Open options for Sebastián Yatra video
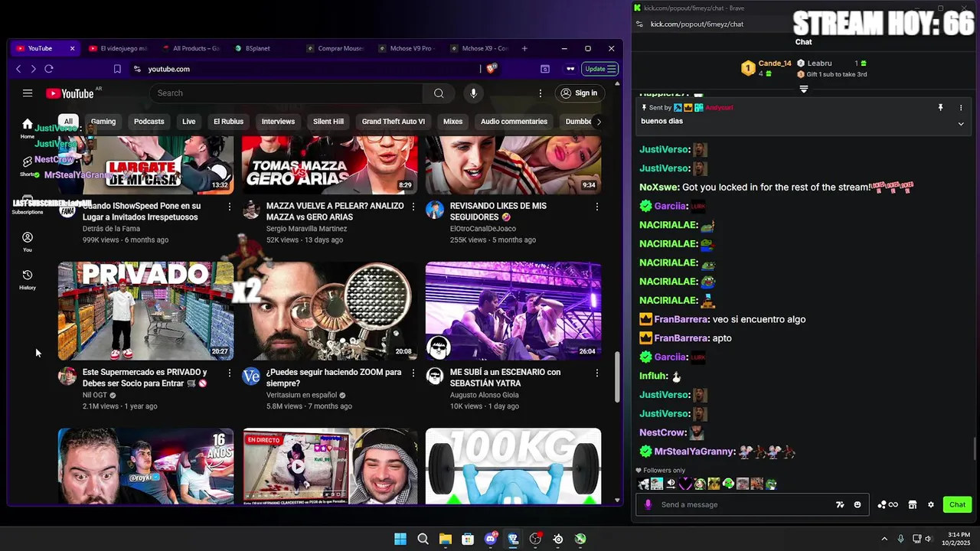The width and height of the screenshot is (980, 551). pos(597,373)
